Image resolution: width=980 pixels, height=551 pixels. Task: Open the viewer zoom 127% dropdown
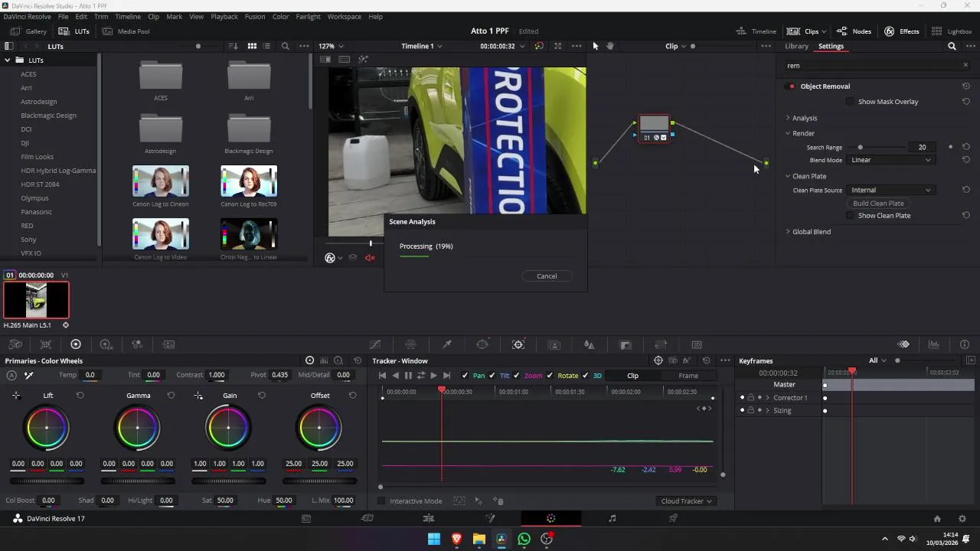click(331, 46)
